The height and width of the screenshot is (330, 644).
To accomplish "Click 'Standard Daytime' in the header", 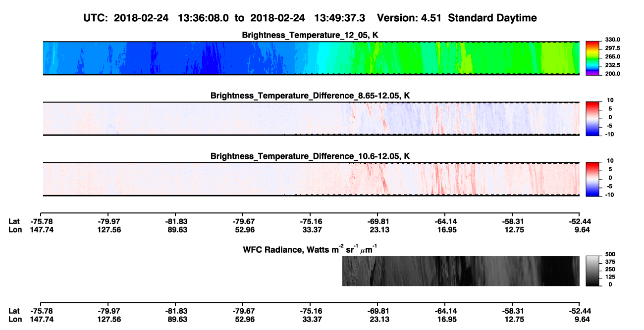I will pyautogui.click(x=493, y=18).
